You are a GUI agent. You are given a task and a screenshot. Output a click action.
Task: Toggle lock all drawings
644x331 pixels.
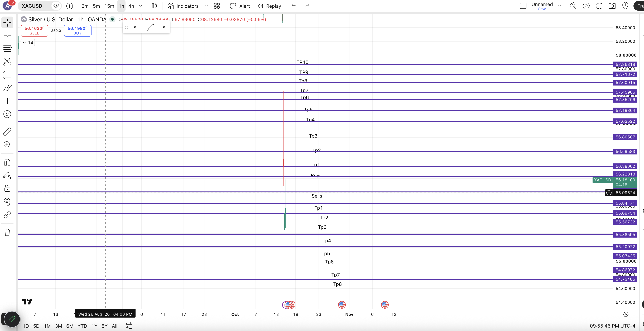click(x=7, y=188)
